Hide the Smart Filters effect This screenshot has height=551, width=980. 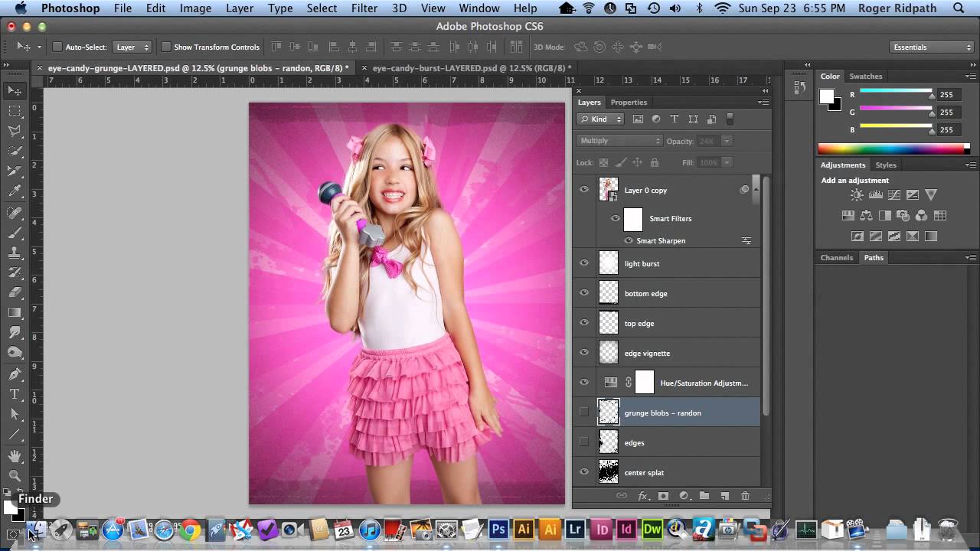[x=615, y=218]
